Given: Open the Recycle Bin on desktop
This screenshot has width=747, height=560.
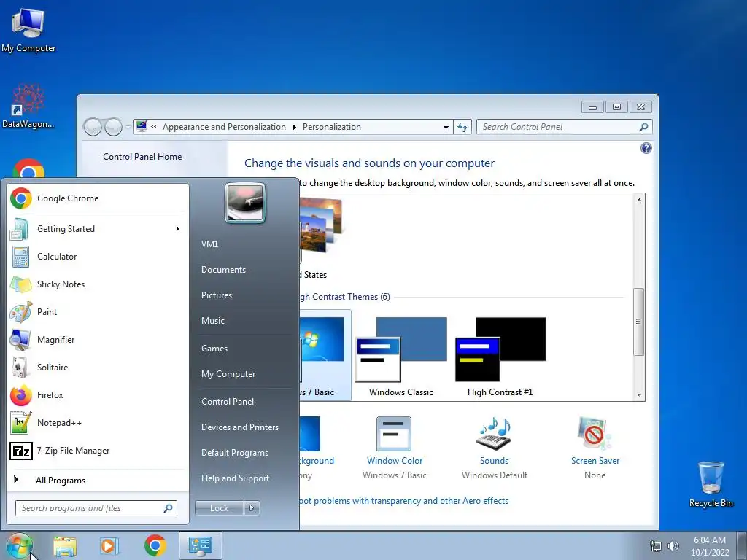Looking at the screenshot, I should 711,484.
